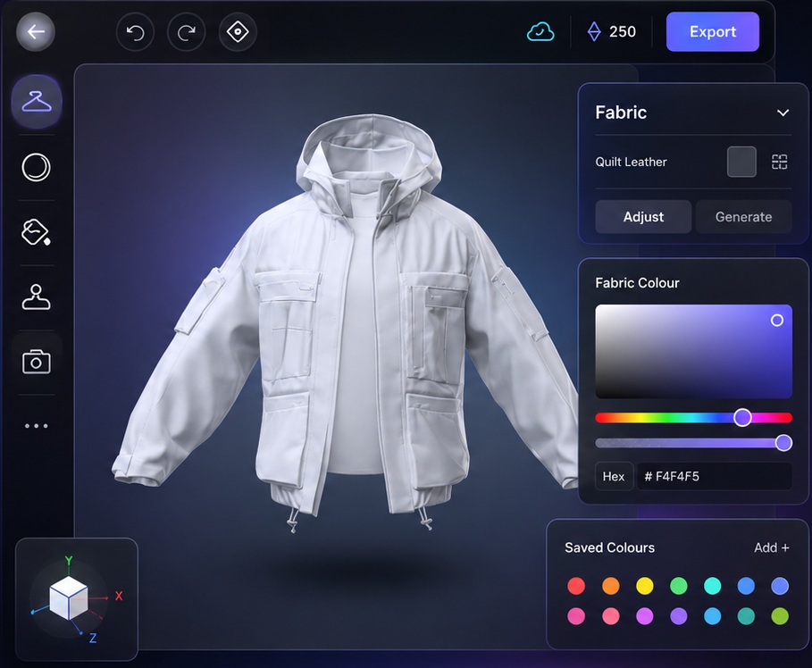The height and width of the screenshot is (668, 812).
Task: Select the magenta-purple saved colour in bottom row
Action: 645,616
